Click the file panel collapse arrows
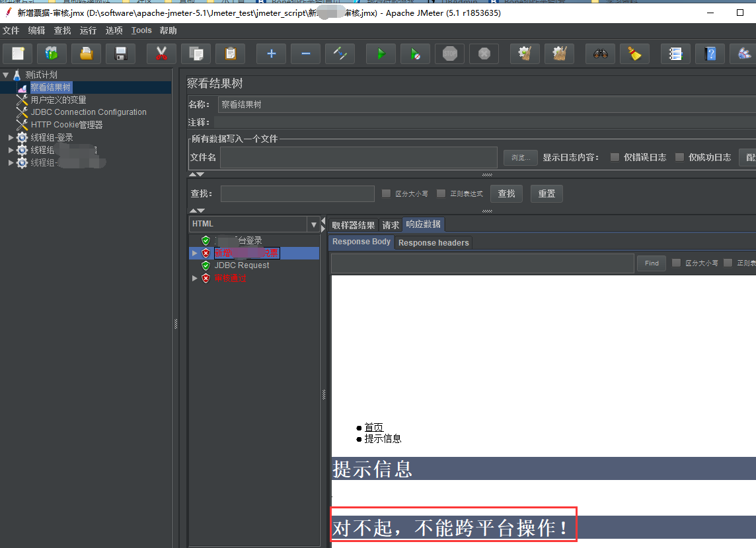Viewport: 756px width, 548px height. pos(197,174)
